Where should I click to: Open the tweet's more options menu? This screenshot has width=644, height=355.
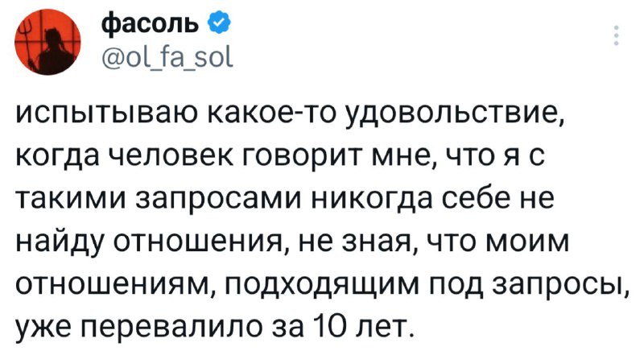[617, 36]
